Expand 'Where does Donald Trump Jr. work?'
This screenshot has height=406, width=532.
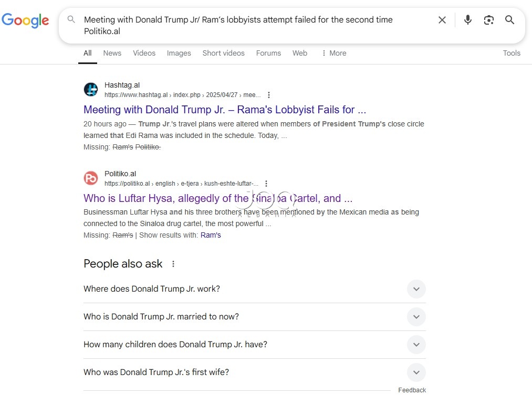pyautogui.click(x=255, y=289)
